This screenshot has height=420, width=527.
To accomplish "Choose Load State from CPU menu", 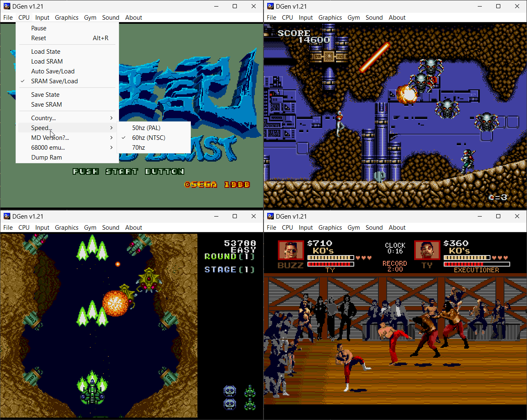I will coord(67,52).
